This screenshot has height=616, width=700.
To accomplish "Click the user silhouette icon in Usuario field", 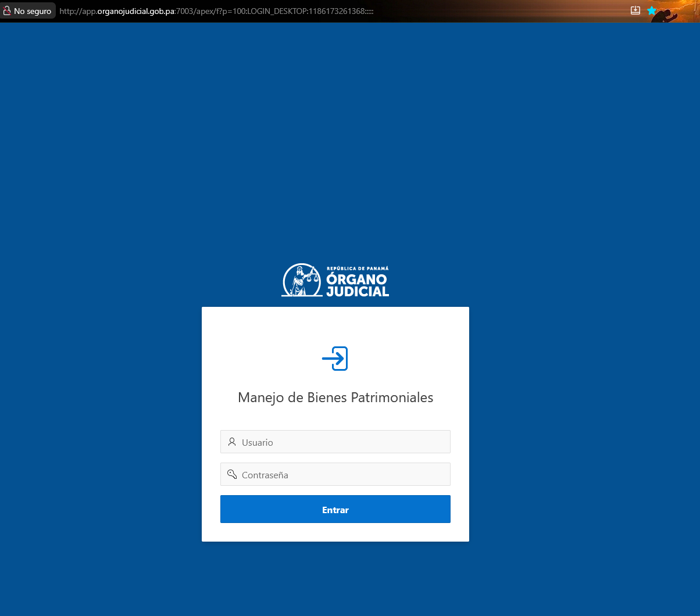I will coord(232,442).
